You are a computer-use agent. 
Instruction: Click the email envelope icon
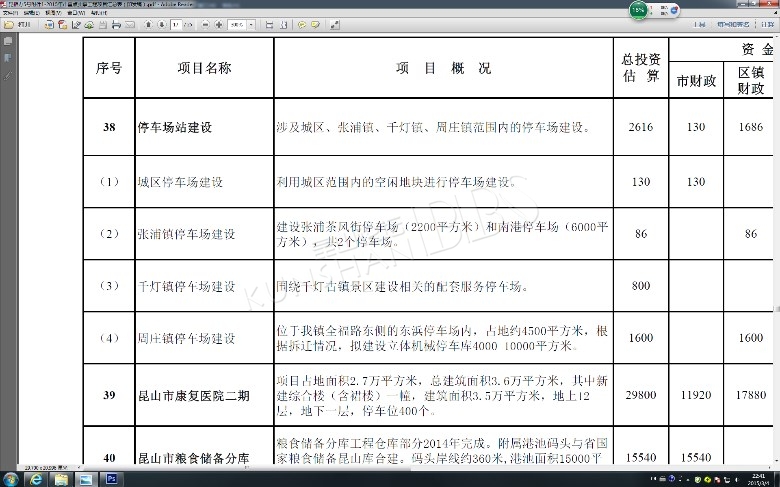click(129, 24)
